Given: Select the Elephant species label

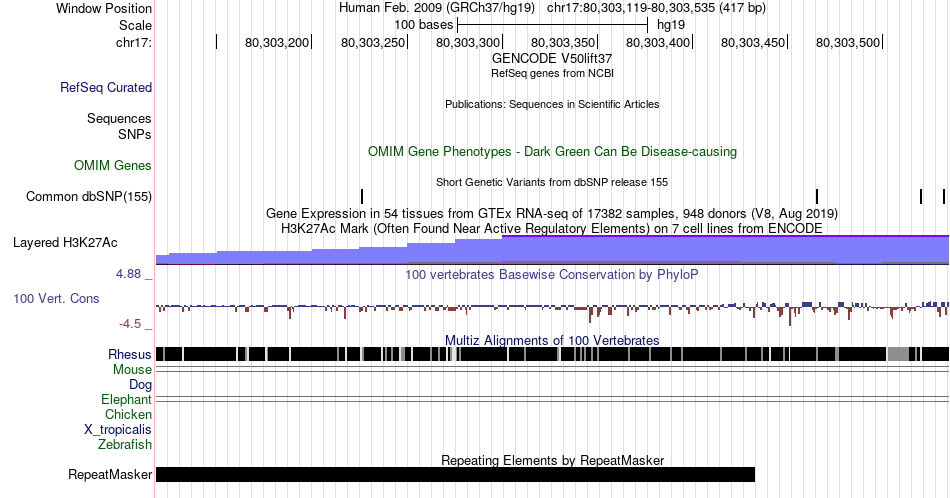Looking at the screenshot, I should 127,399.
